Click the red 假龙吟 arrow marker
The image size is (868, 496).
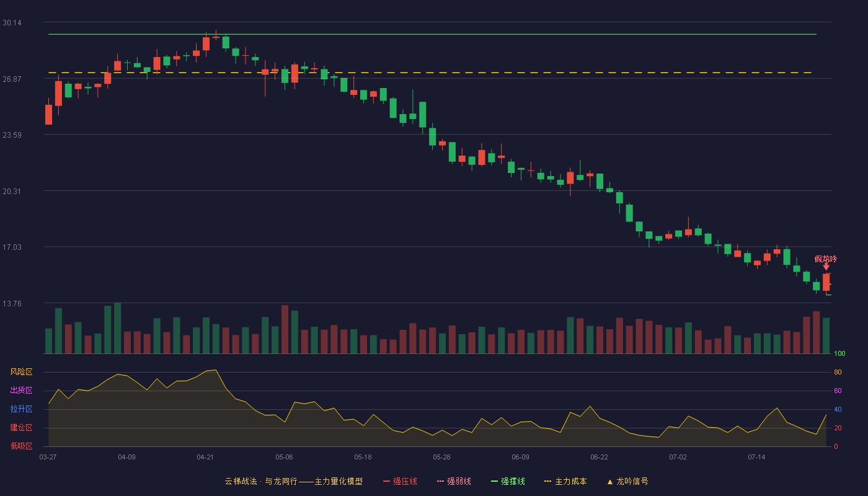pyautogui.click(x=826, y=267)
